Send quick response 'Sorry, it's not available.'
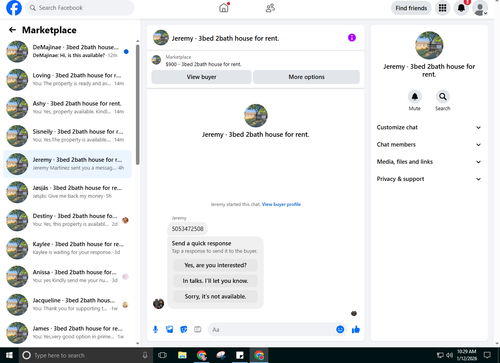The image size is (500, 363). [215, 296]
